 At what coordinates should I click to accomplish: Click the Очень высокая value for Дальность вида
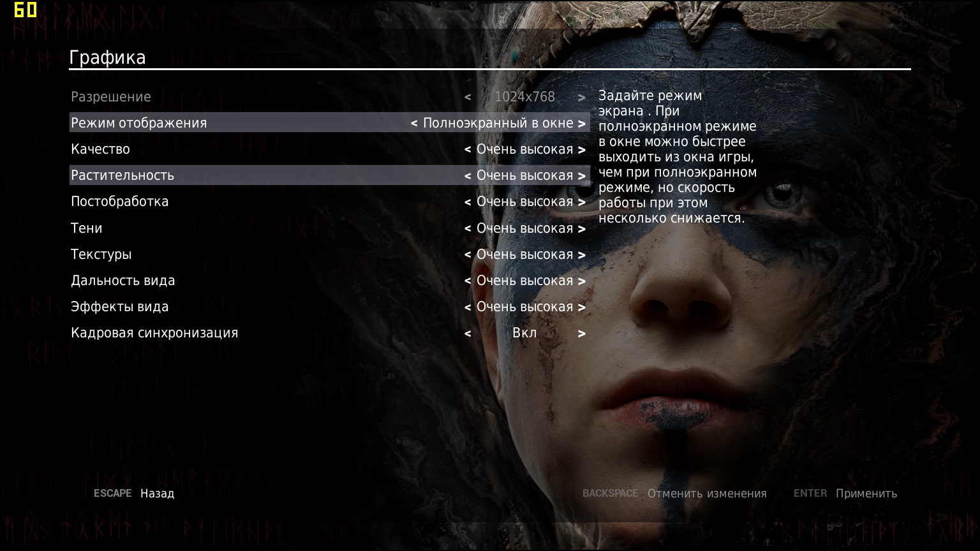pyautogui.click(x=525, y=281)
